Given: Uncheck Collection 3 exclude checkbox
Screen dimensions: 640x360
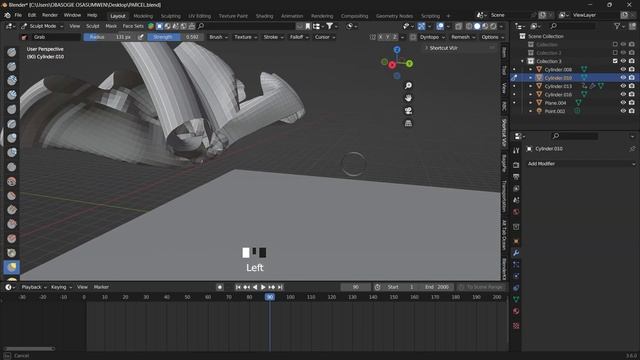Looking at the screenshot, I should (615, 61).
